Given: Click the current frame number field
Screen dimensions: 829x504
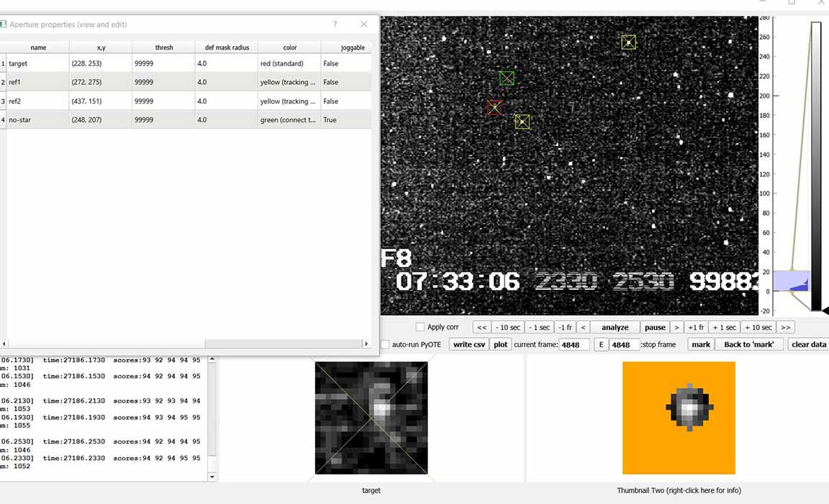Looking at the screenshot, I should (574, 344).
